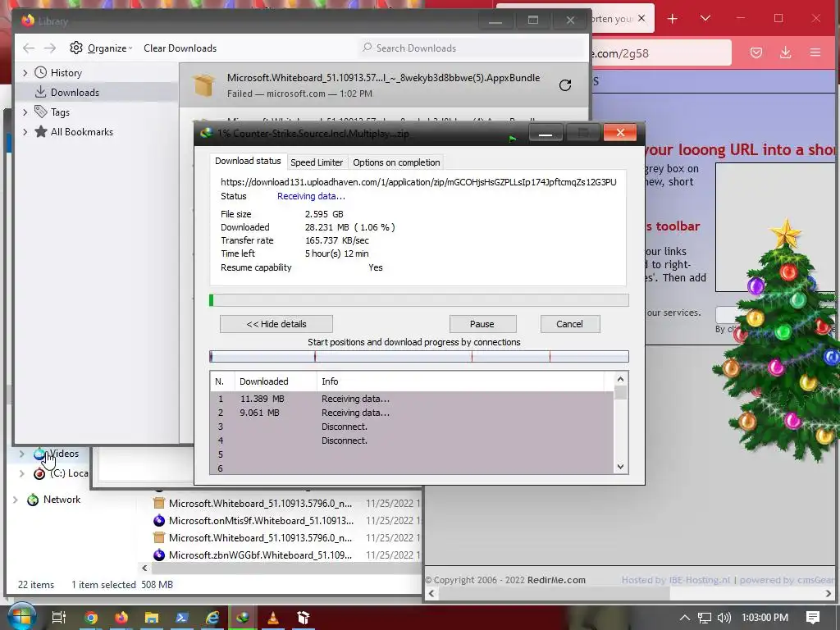Expand the Videos node in Explorer
Screen dimensions: 840x630
click(x=21, y=454)
